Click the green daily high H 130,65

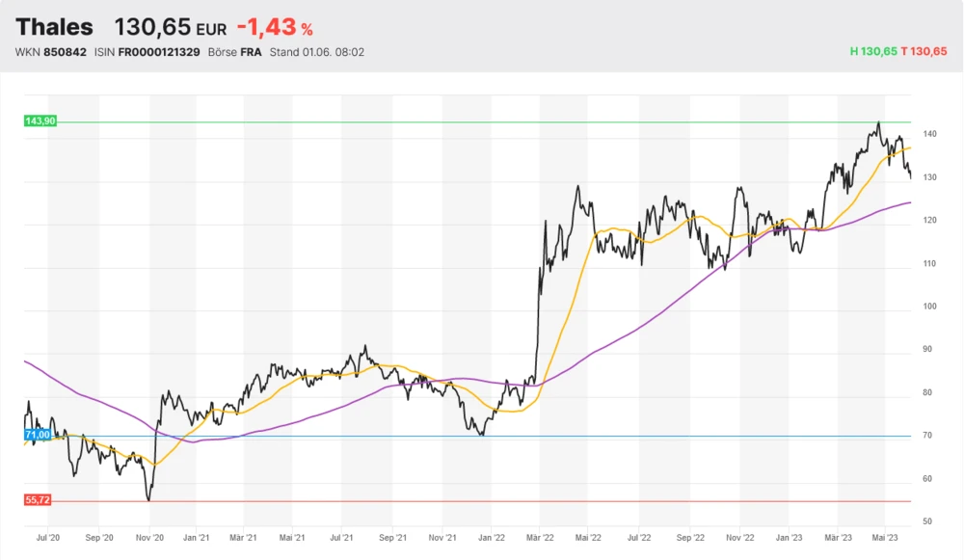871,52
